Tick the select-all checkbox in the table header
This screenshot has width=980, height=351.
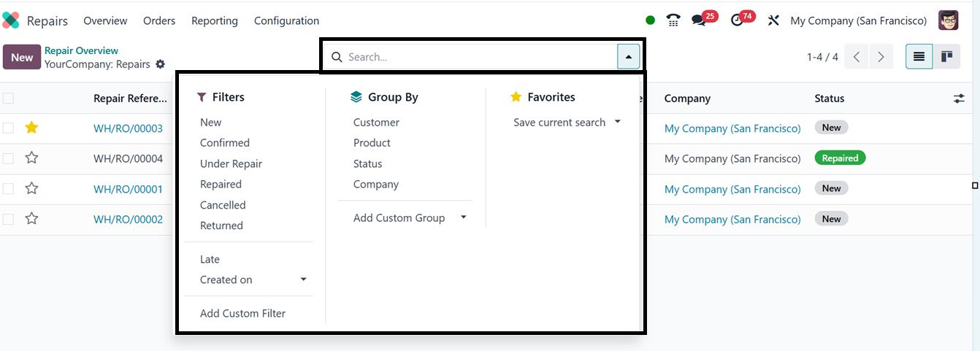pos(8,99)
